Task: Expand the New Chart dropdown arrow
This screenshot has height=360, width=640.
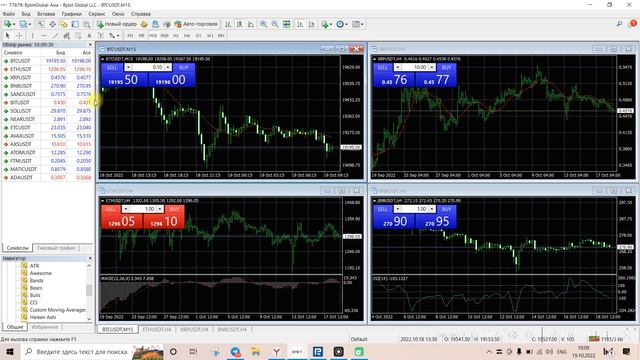Action: 14,24
